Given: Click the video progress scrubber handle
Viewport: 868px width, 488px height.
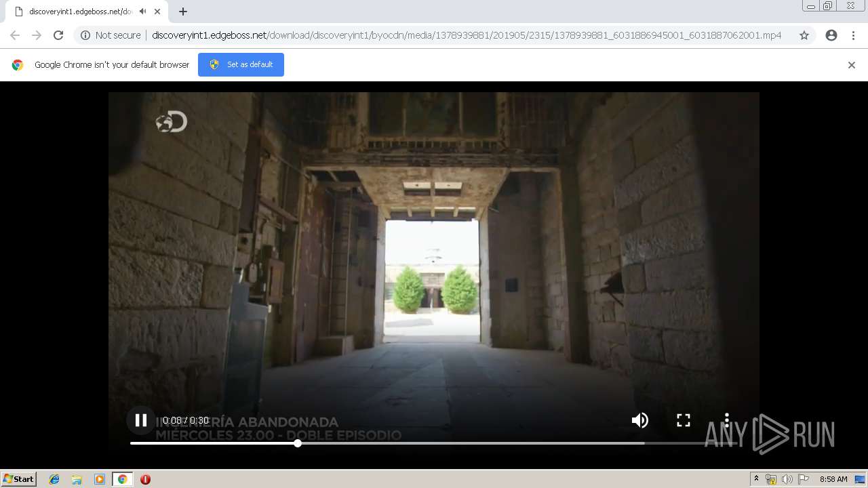Looking at the screenshot, I should [298, 443].
